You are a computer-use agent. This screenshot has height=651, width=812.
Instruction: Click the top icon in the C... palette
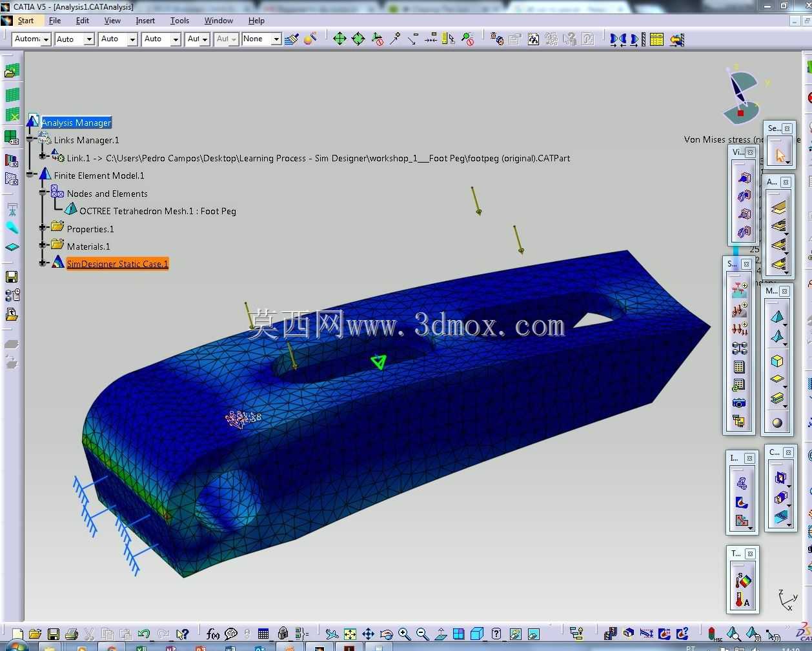(780, 478)
